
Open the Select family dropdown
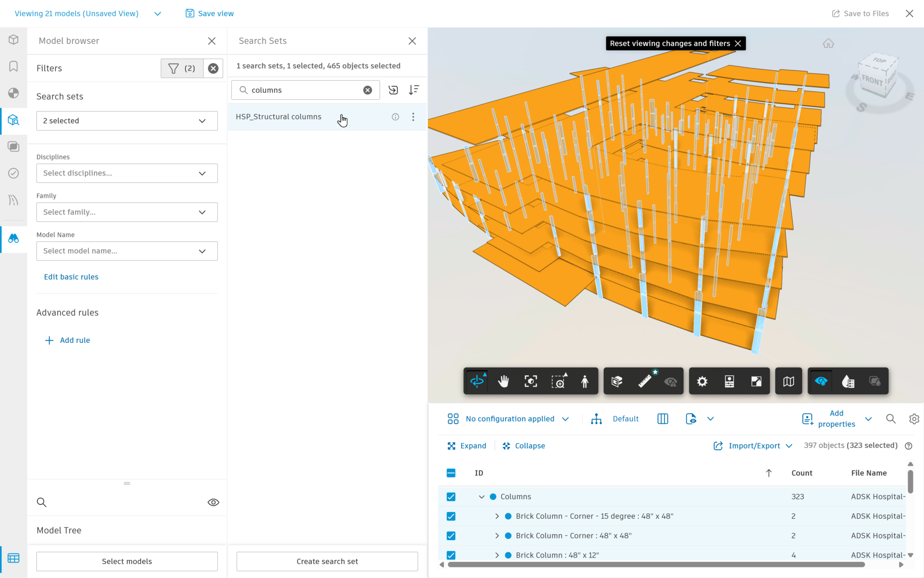(x=127, y=212)
